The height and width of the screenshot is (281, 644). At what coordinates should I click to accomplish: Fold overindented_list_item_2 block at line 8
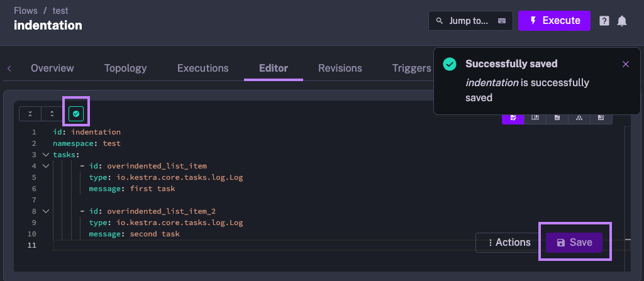pos(45,211)
